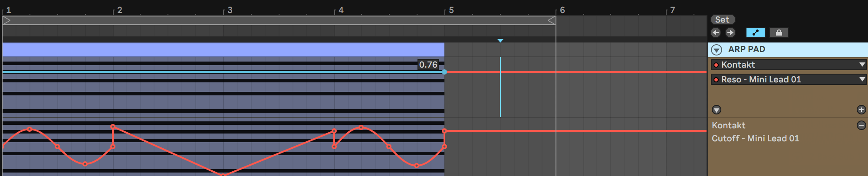The height and width of the screenshot is (176, 868).
Task: Toggle the lock envelopes button
Action: pyautogui.click(x=779, y=33)
